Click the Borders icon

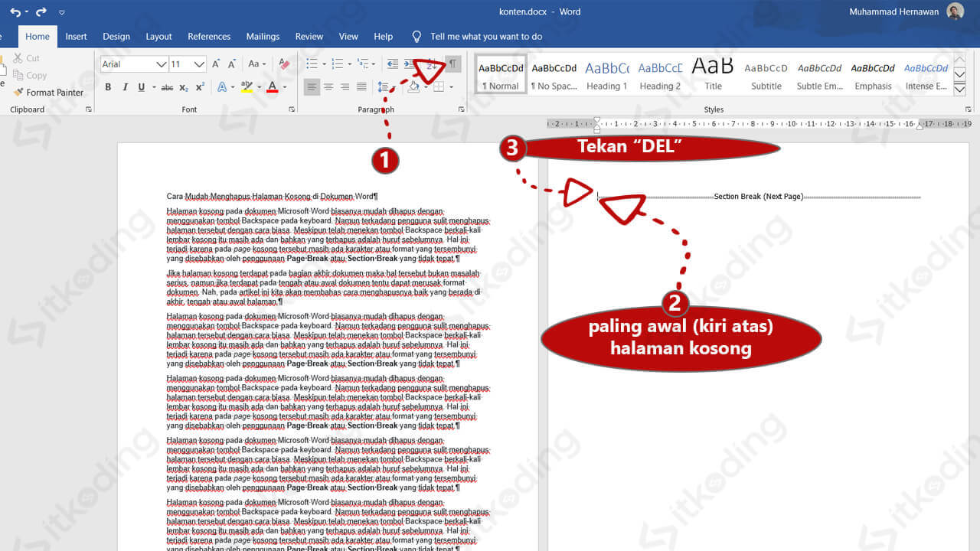point(439,87)
